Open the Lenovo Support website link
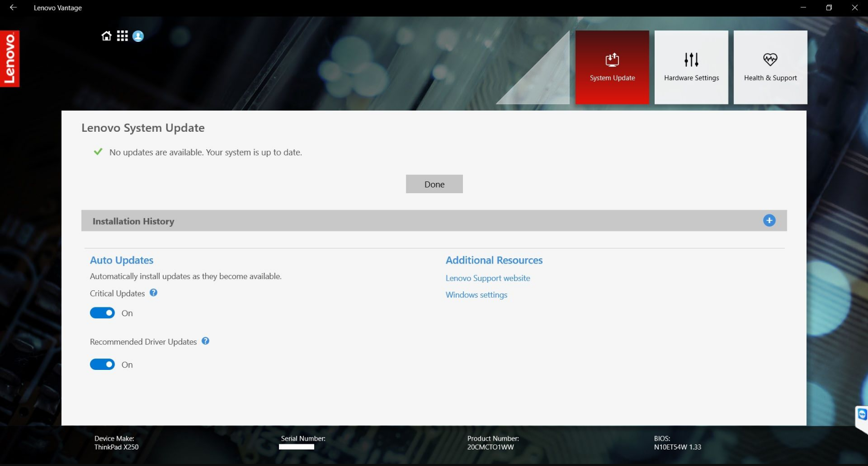The height and width of the screenshot is (466, 868). pos(488,278)
